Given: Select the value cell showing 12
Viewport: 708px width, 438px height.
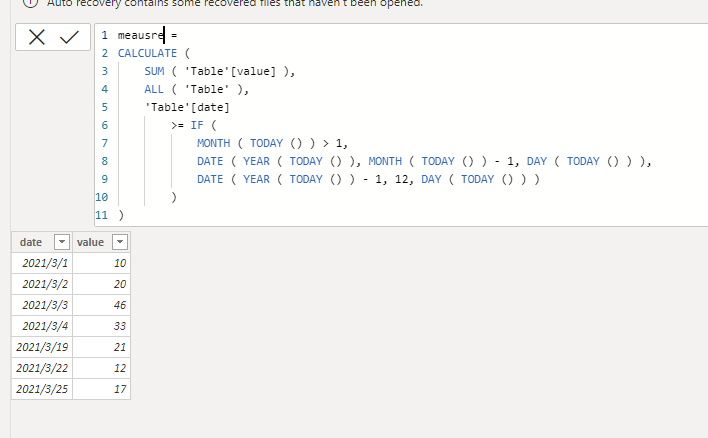Looking at the screenshot, I should coord(102,368).
